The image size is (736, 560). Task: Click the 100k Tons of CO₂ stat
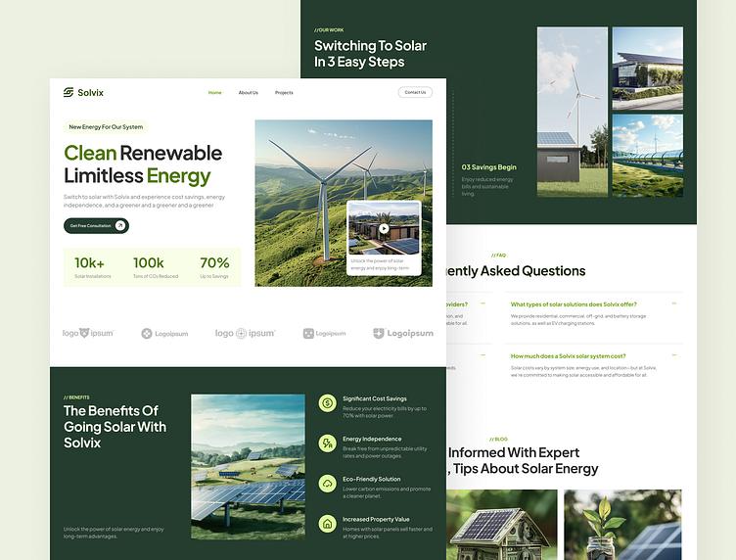156,267
